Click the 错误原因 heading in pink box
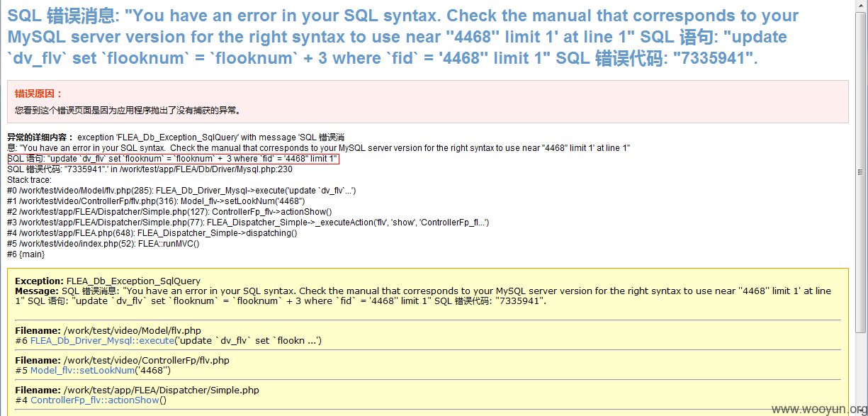 [38, 94]
